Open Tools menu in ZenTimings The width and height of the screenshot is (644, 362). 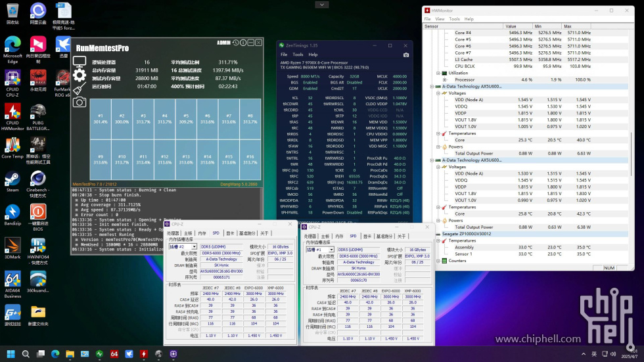coord(298,55)
